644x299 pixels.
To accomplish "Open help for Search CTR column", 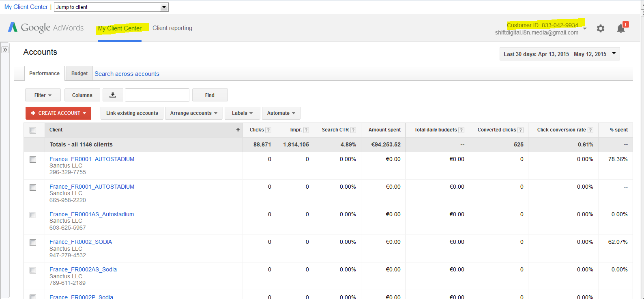I will tap(353, 130).
